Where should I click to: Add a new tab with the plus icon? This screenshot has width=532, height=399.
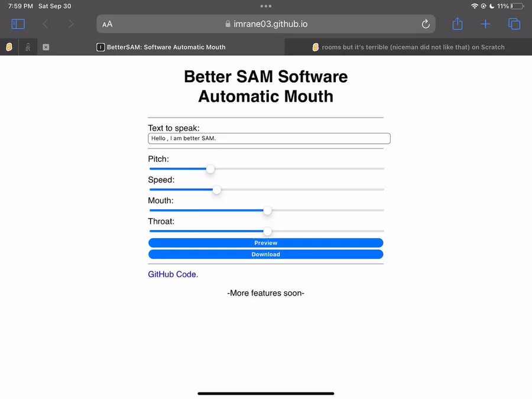tap(485, 24)
